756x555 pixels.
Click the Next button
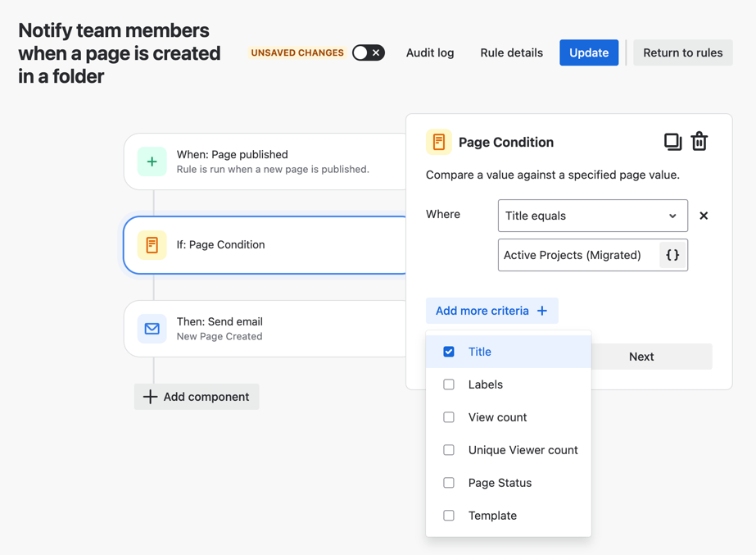651,357
